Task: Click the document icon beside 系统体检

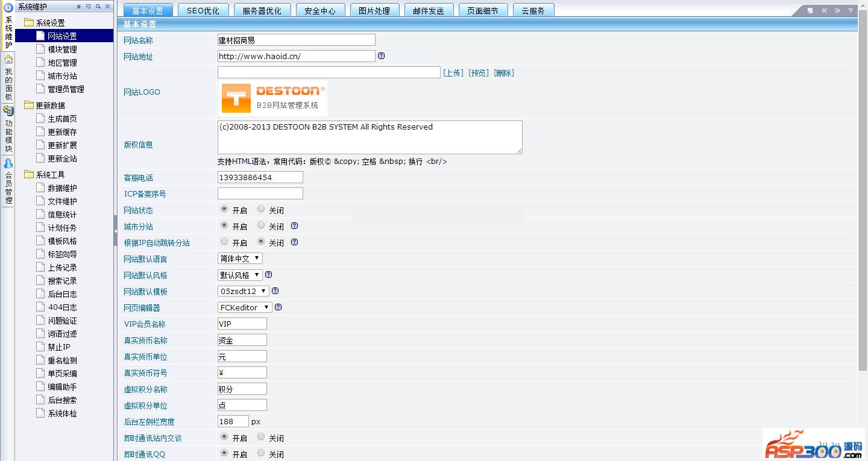Action: 40,413
